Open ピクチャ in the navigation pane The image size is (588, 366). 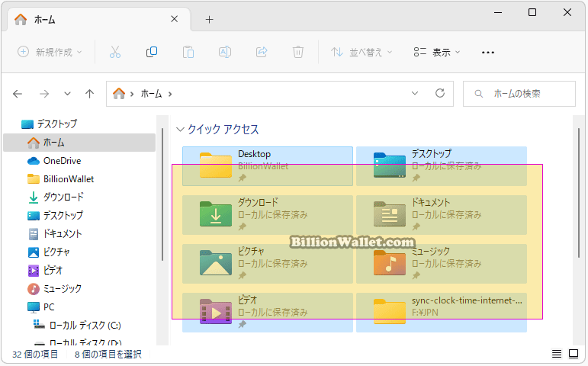coord(48,252)
